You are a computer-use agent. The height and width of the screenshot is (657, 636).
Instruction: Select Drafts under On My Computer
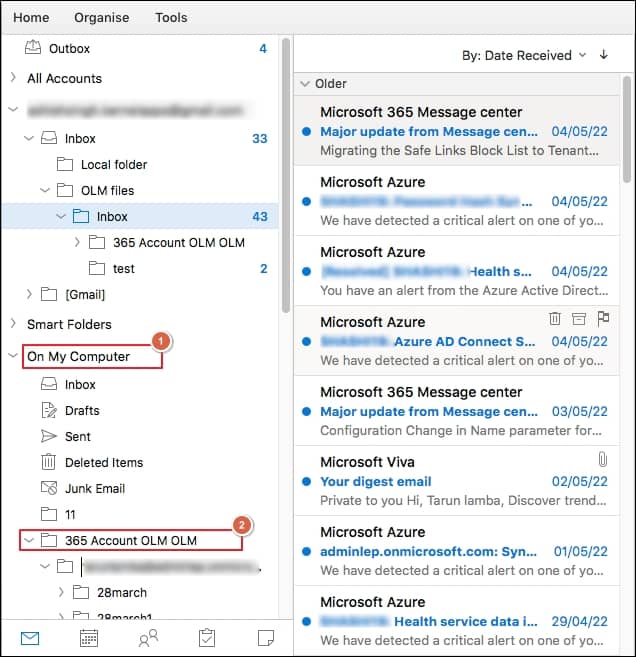140,410
